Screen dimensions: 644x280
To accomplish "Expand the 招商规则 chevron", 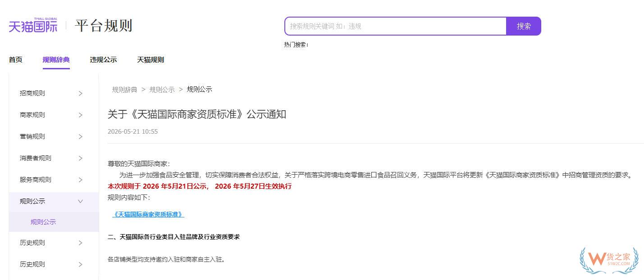I will point(81,93).
